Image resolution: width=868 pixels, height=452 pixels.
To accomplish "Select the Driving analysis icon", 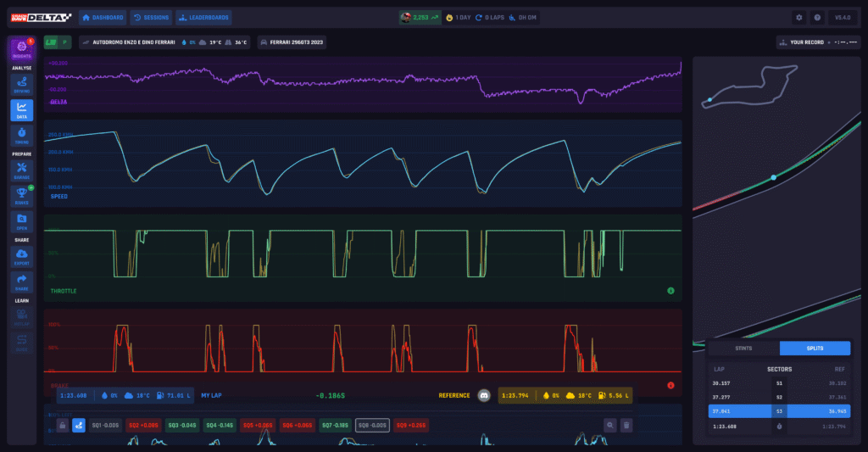I will 21,84.
